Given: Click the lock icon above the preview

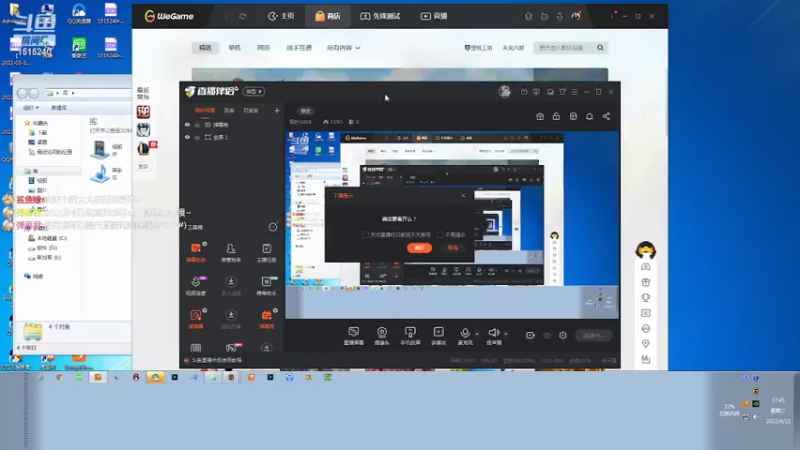Looking at the screenshot, I should point(556,116).
